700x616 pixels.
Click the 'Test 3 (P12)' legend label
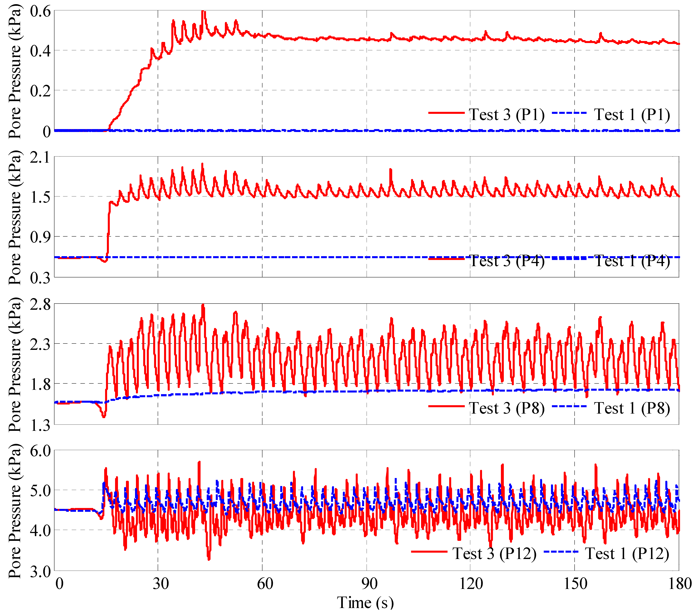(494, 553)
